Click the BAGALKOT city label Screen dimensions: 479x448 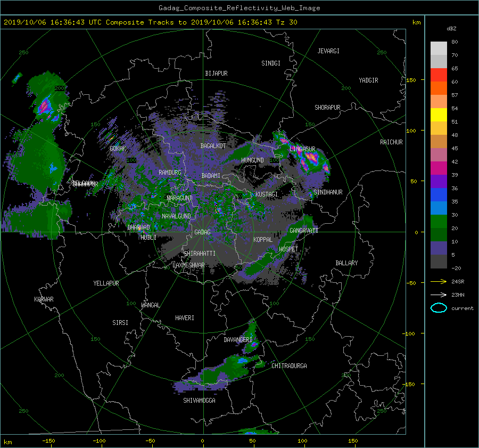(x=213, y=146)
